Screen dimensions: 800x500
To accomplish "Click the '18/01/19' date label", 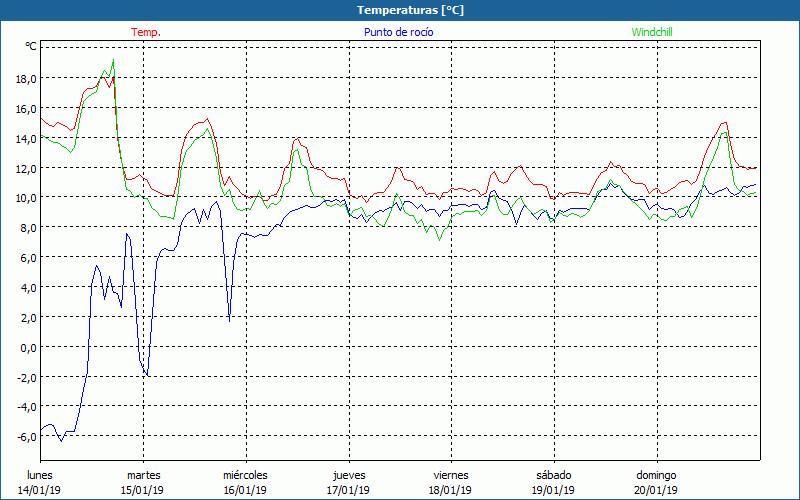I will click(x=451, y=490).
